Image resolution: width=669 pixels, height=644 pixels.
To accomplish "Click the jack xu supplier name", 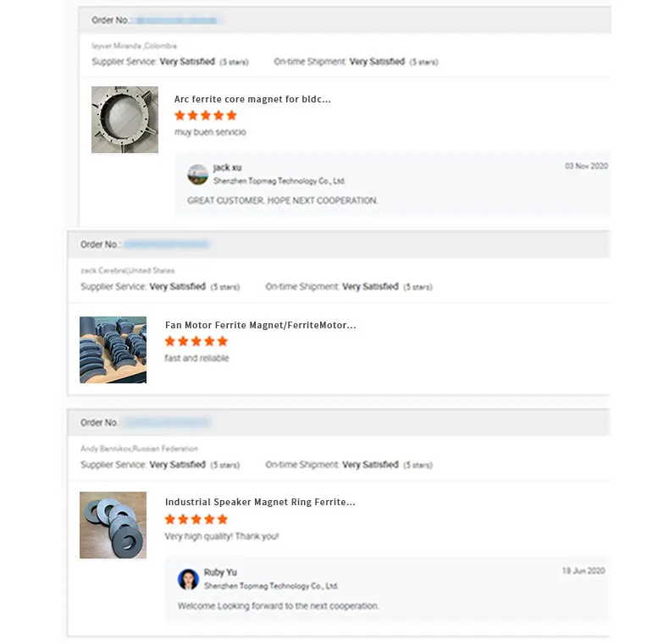I will point(227,168).
